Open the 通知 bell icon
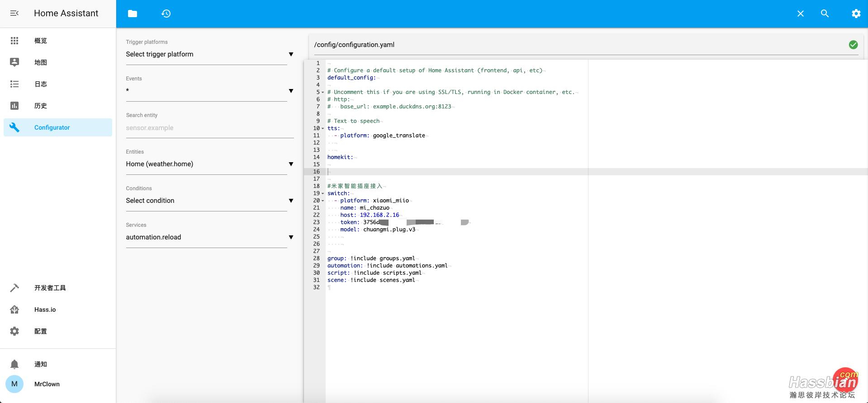 click(14, 364)
